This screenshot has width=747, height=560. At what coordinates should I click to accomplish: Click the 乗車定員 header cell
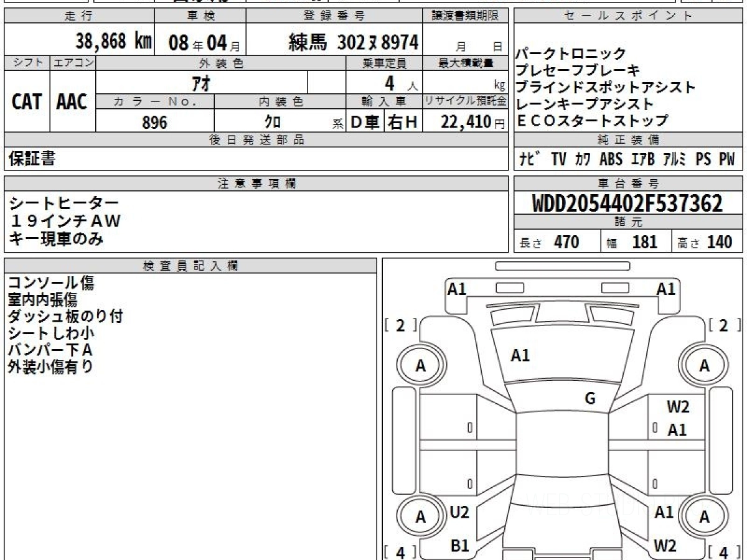[385, 63]
